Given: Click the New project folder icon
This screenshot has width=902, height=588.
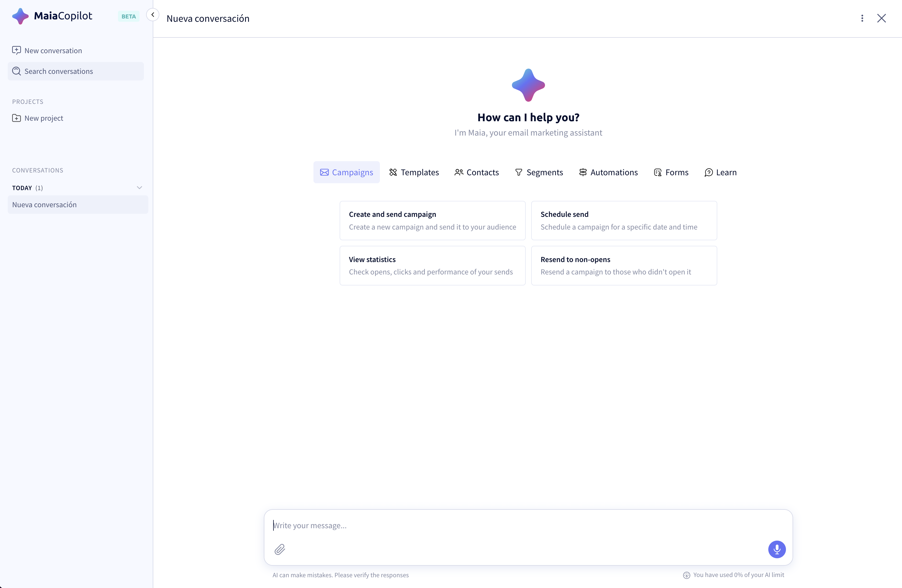Looking at the screenshot, I should [16, 118].
